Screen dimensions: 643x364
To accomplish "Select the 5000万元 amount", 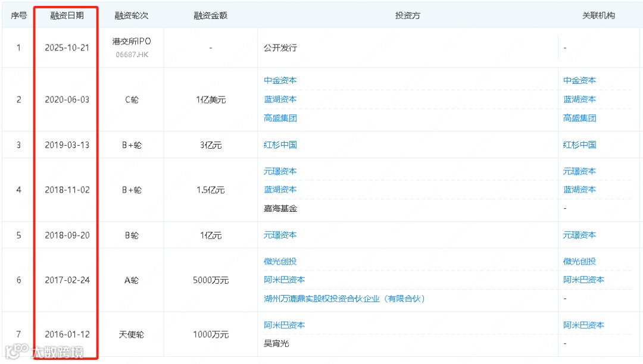I will 211,280.
